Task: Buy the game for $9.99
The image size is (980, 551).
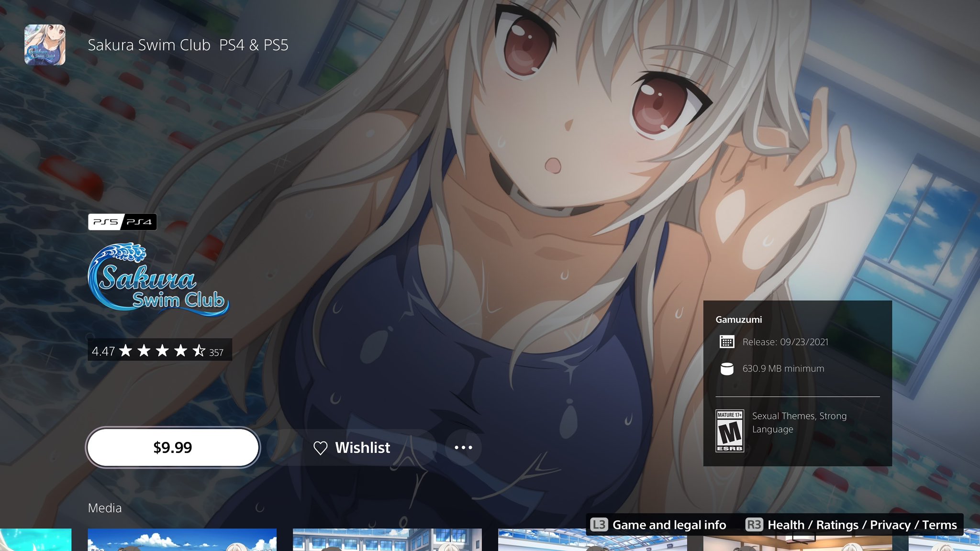Action: click(x=173, y=447)
